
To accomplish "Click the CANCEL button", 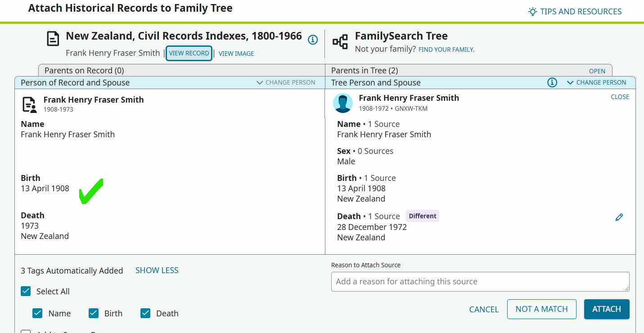I will (484, 309).
